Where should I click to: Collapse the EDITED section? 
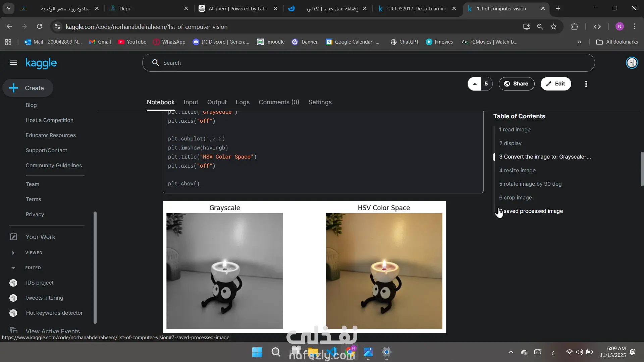(x=13, y=268)
